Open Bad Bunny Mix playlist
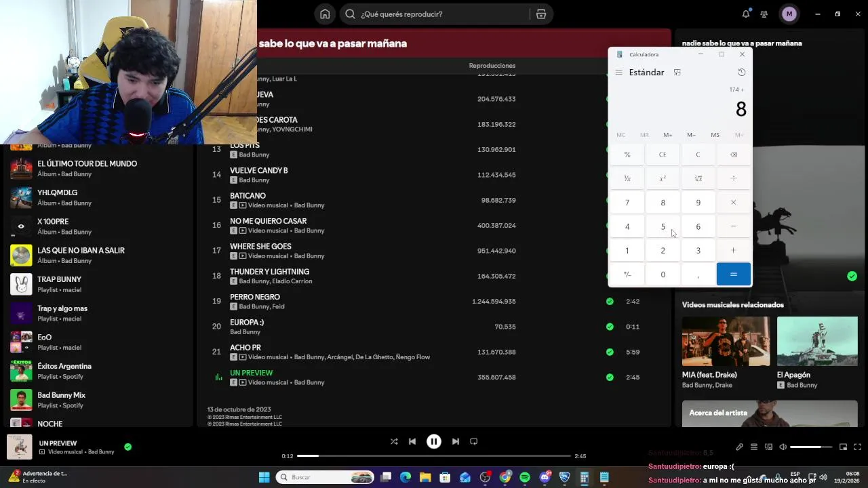 tap(98, 400)
